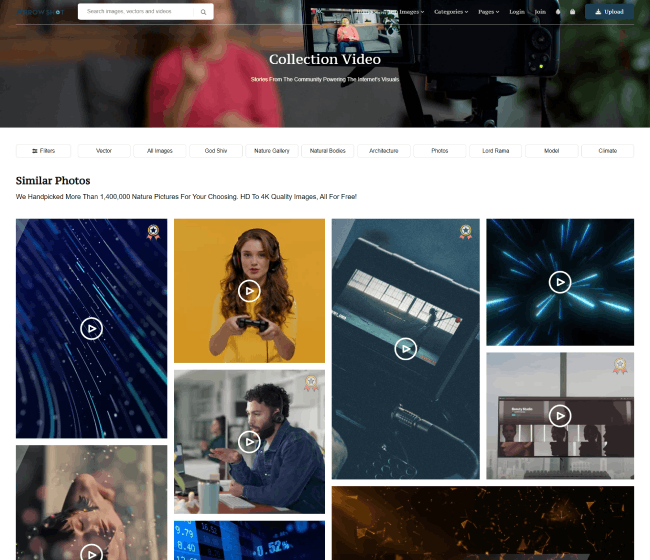This screenshot has height=560, width=650.
Task: Open the Filters button
Action: [43, 151]
